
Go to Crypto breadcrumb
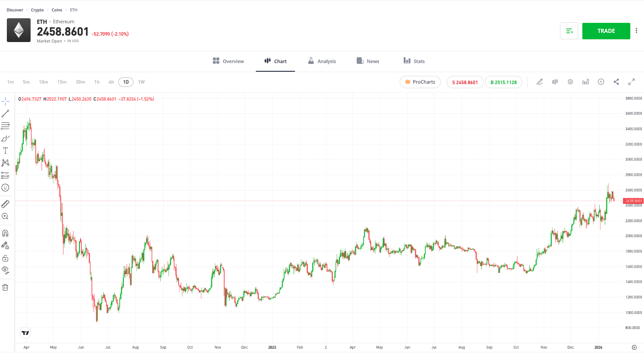pyautogui.click(x=37, y=10)
